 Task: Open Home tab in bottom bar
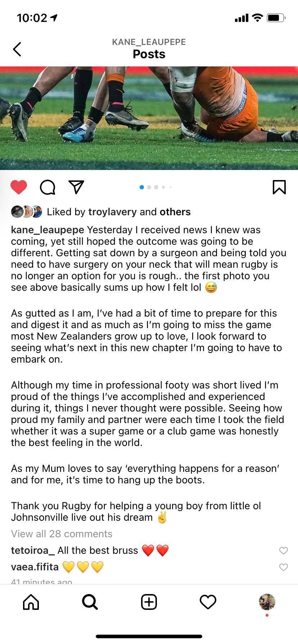tap(31, 602)
